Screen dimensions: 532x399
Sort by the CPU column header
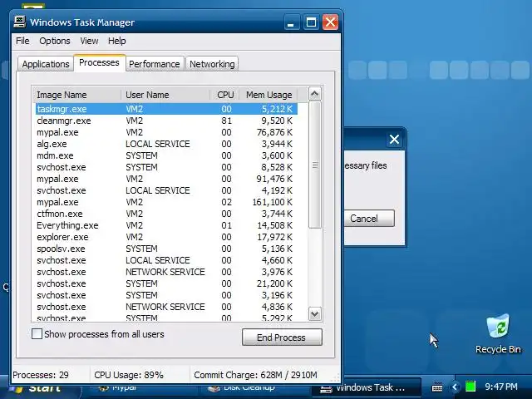coord(224,95)
